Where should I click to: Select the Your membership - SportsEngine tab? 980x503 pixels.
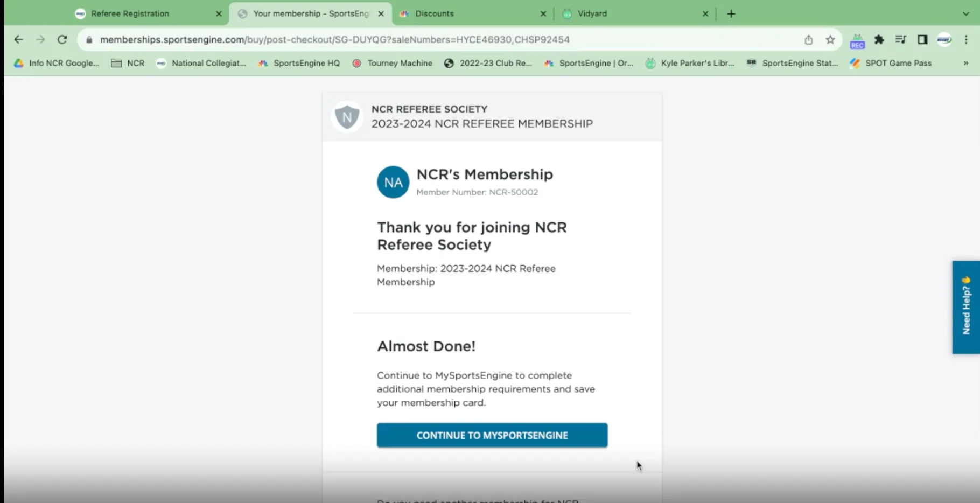point(311,13)
